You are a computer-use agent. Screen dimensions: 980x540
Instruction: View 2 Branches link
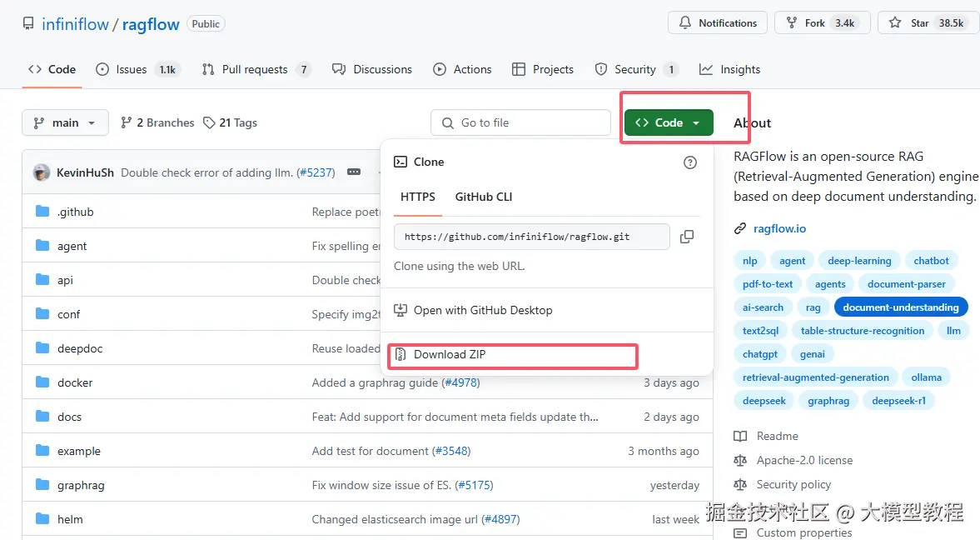pyautogui.click(x=157, y=122)
